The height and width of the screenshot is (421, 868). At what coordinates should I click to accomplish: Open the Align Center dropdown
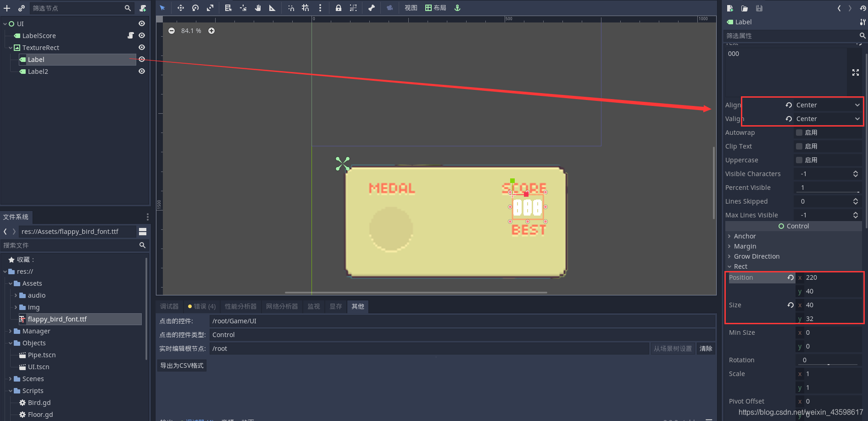[828, 105]
